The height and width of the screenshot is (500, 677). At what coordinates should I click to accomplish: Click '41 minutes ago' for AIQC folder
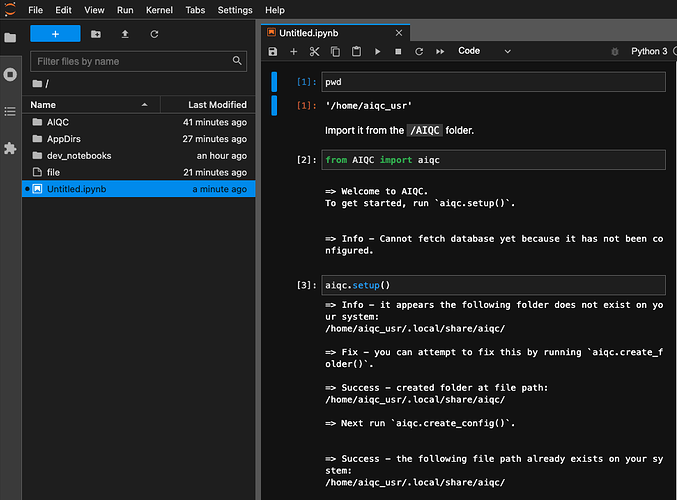point(215,122)
